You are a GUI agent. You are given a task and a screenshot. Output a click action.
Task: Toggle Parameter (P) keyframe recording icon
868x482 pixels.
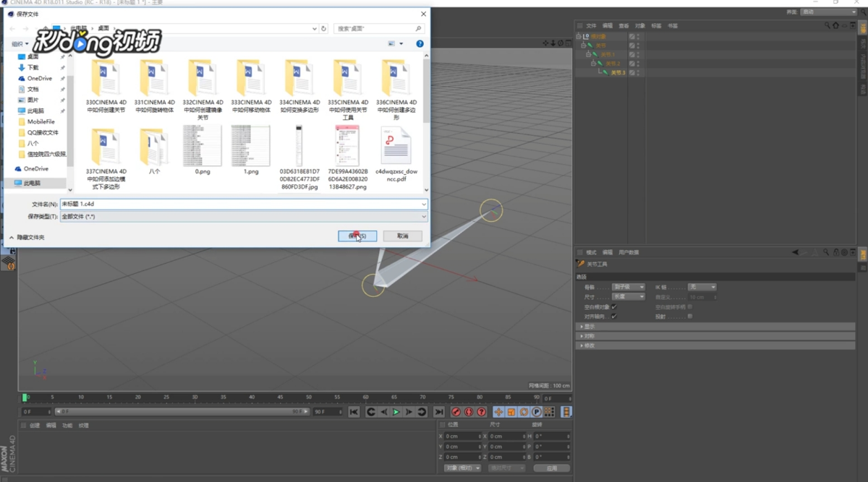click(537, 412)
